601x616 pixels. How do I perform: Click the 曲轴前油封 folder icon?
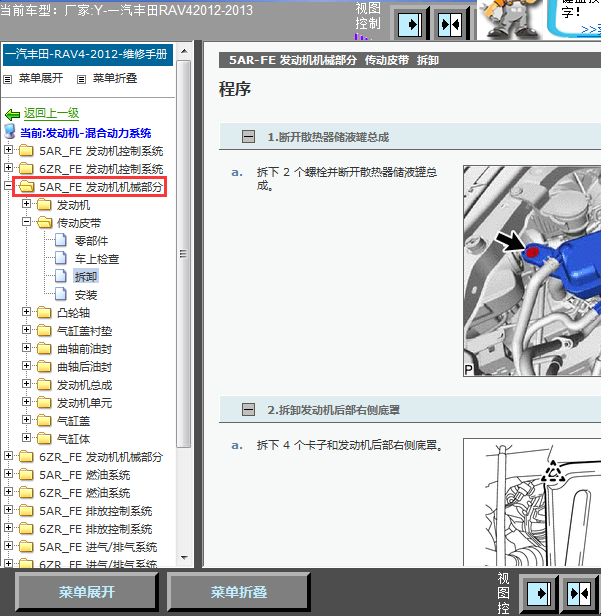[44, 349]
